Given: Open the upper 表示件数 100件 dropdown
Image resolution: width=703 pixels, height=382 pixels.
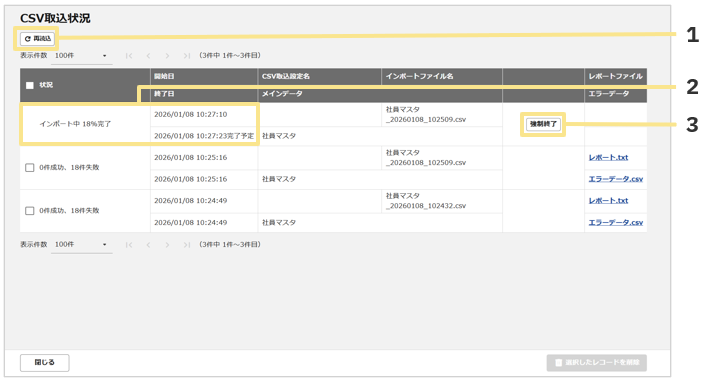Looking at the screenshot, I should pyautogui.click(x=81, y=56).
